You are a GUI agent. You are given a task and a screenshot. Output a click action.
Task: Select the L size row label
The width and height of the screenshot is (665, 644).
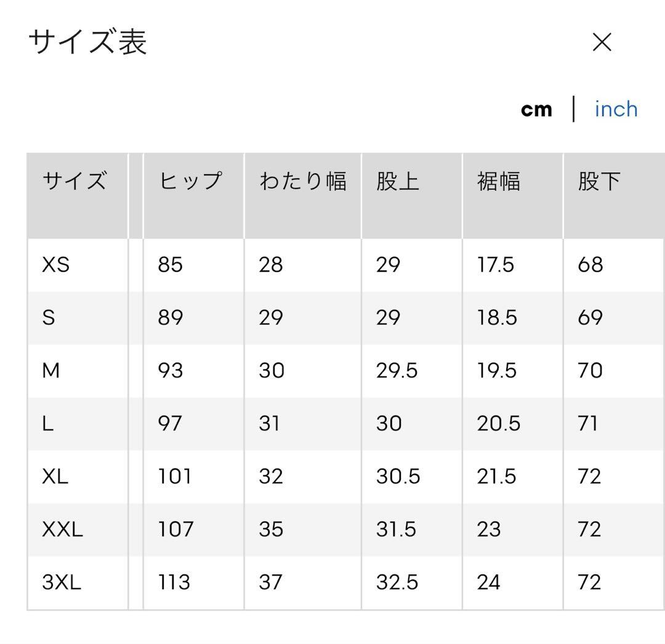48,424
